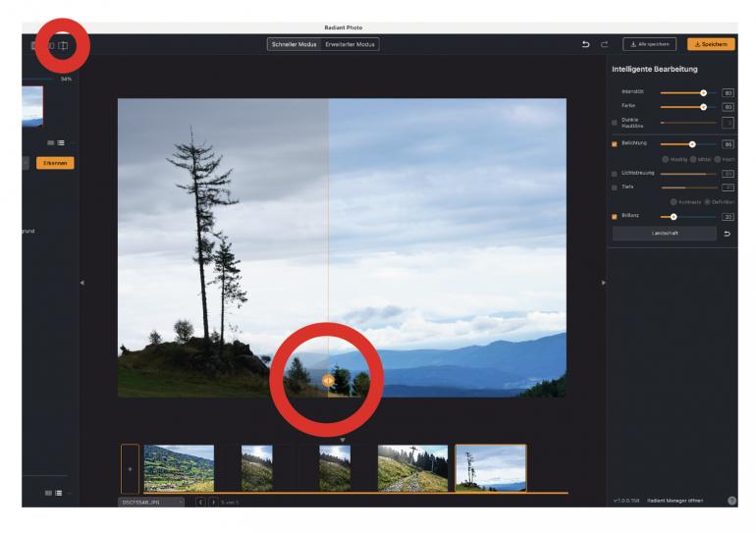Open the help question mark icon

731,501
